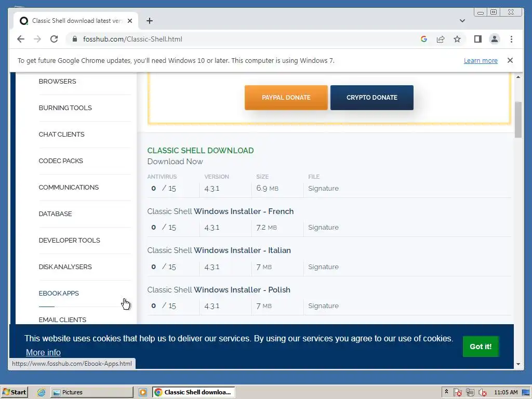Launch Internet Explorer from taskbar
Image resolution: width=532 pixels, height=399 pixels.
point(42,392)
